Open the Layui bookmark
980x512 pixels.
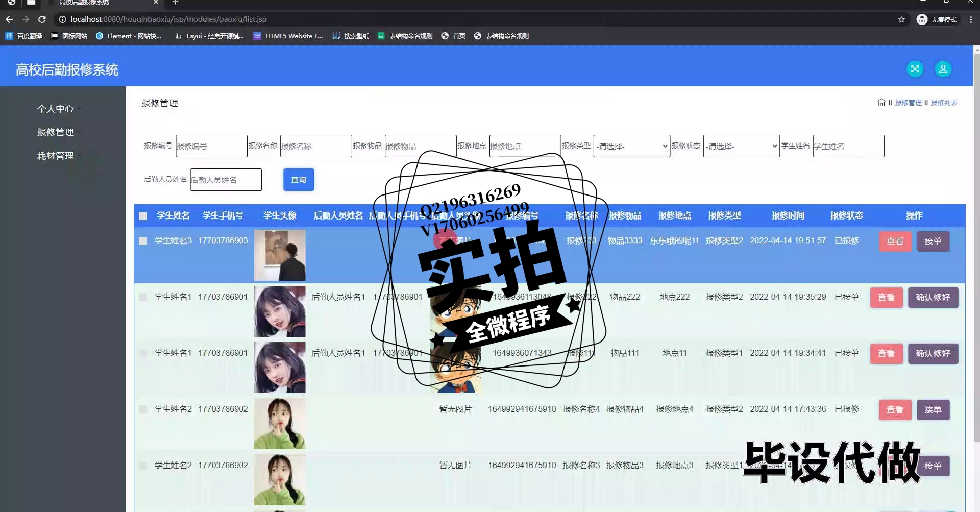pyautogui.click(x=209, y=36)
